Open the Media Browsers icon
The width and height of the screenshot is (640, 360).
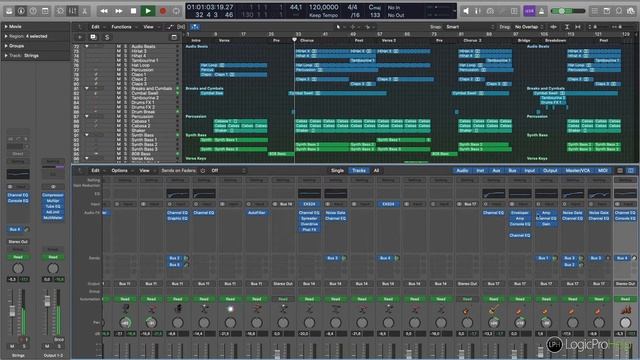(x=631, y=11)
